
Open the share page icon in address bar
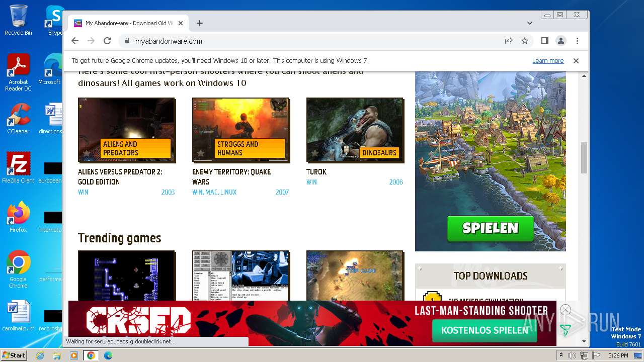click(509, 41)
